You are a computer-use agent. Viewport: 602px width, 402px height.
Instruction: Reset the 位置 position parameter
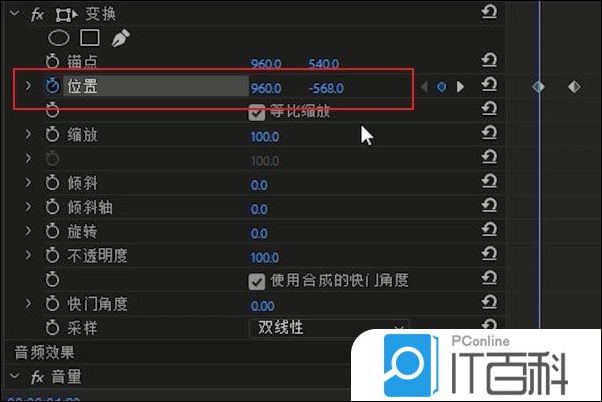click(489, 84)
